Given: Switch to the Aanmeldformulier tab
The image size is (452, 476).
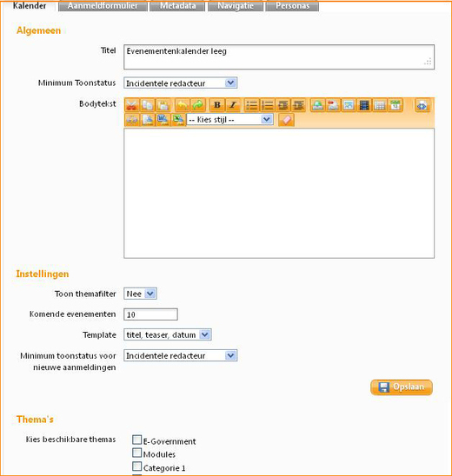Looking at the screenshot, I should click(103, 6).
